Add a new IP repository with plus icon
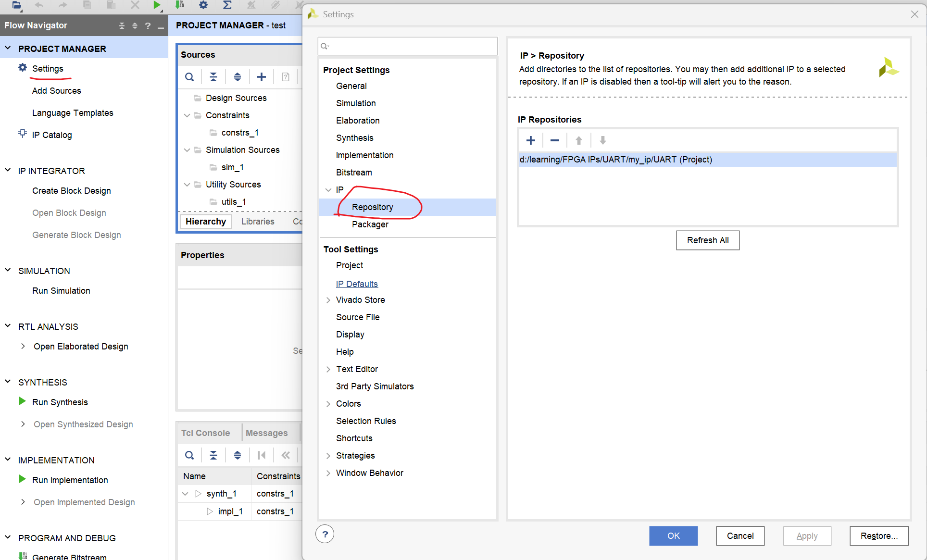Image resolution: width=927 pixels, height=560 pixels. click(x=530, y=140)
